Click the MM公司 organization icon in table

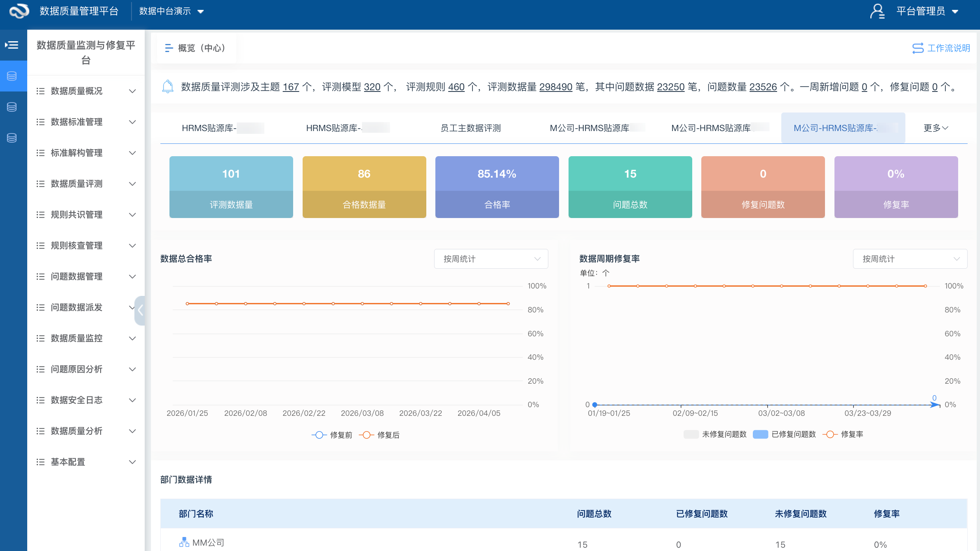point(184,542)
